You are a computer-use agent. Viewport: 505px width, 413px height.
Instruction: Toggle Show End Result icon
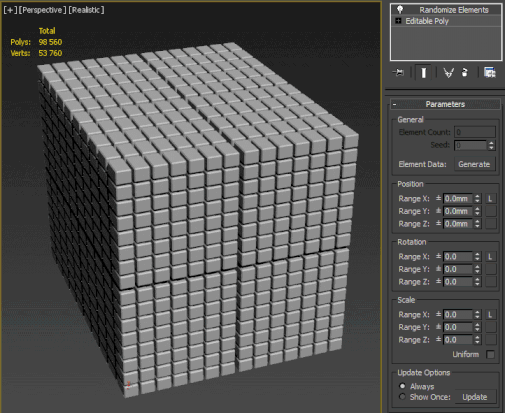[x=423, y=72]
